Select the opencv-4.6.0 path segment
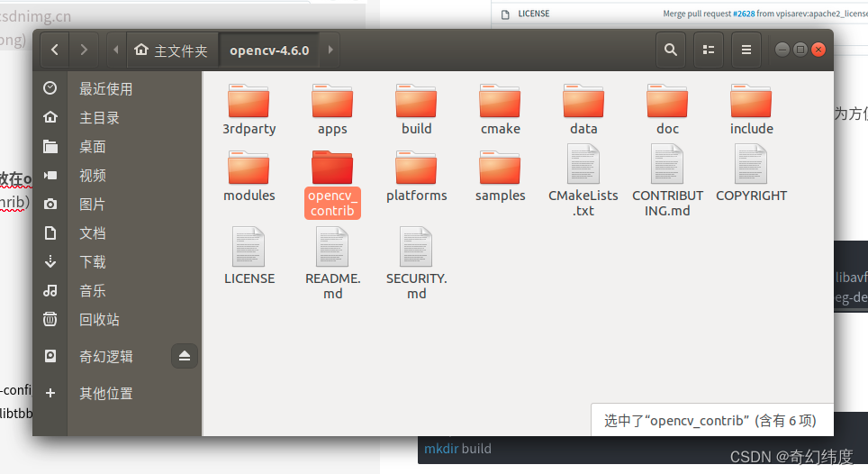This screenshot has width=868, height=474. pos(269,50)
